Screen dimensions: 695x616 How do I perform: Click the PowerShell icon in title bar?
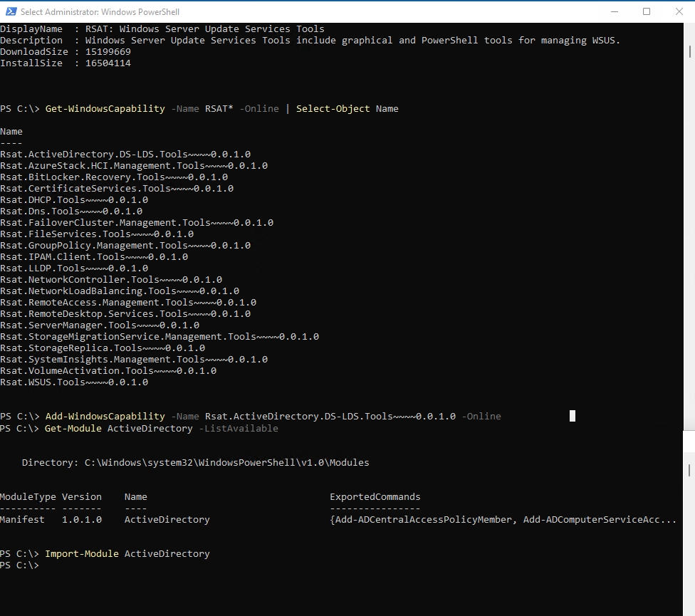point(10,11)
